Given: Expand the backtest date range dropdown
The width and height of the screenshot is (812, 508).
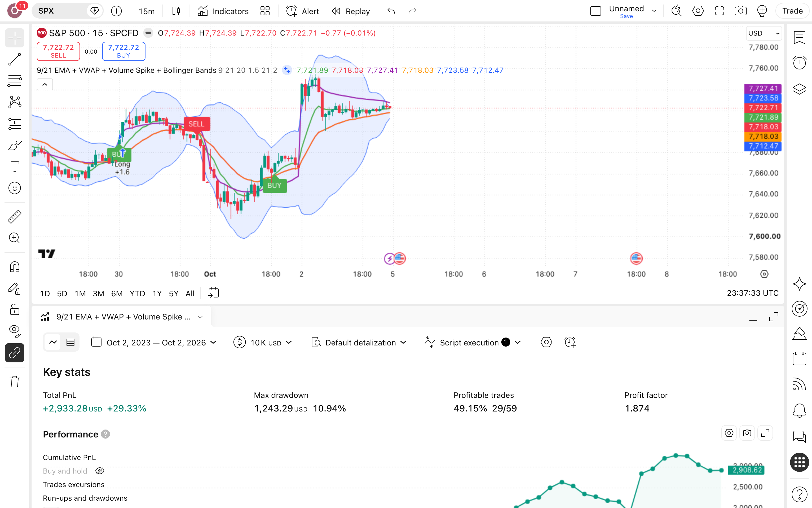Looking at the screenshot, I should pos(154,342).
